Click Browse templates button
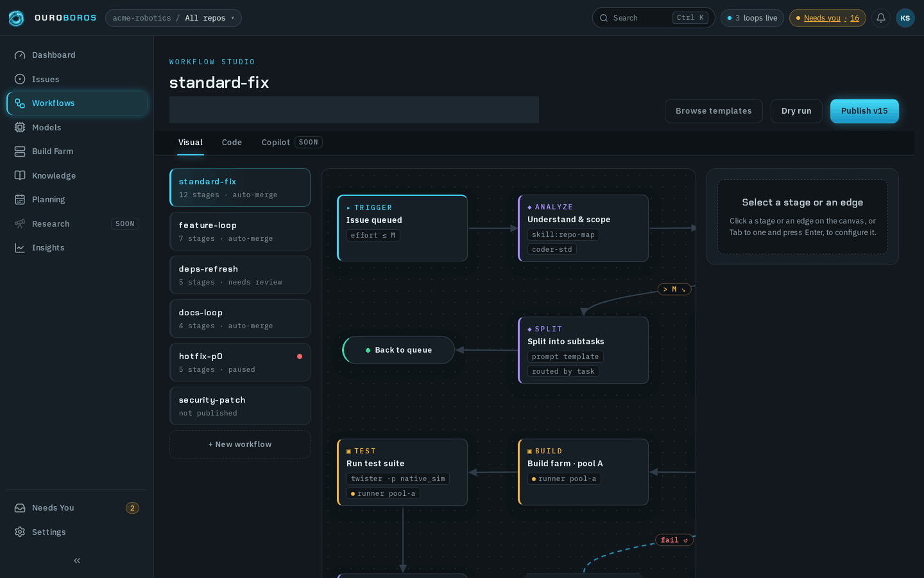Viewport: 924px width, 578px height. pyautogui.click(x=714, y=111)
